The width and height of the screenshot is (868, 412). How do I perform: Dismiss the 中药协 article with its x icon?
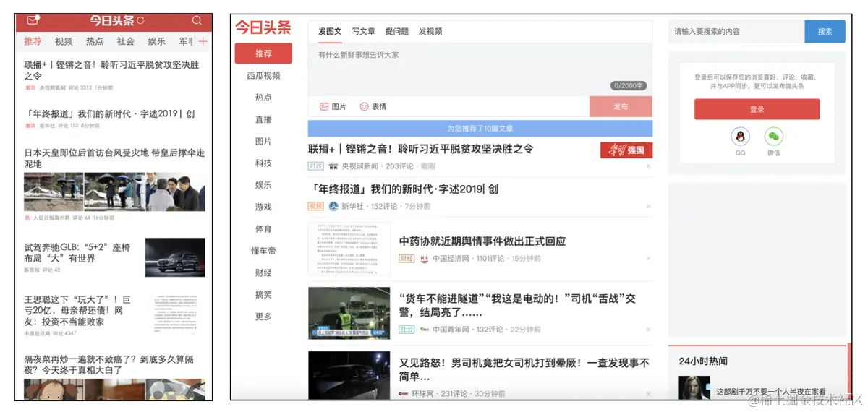[648, 259]
